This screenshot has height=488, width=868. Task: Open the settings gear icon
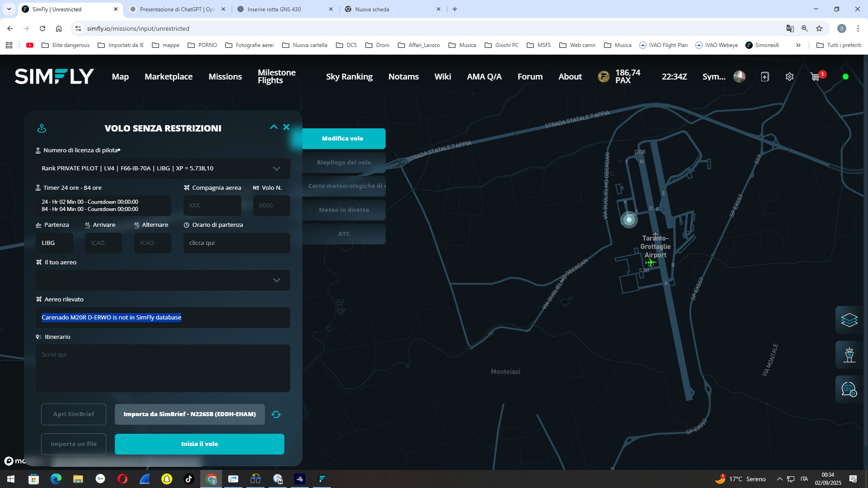789,77
